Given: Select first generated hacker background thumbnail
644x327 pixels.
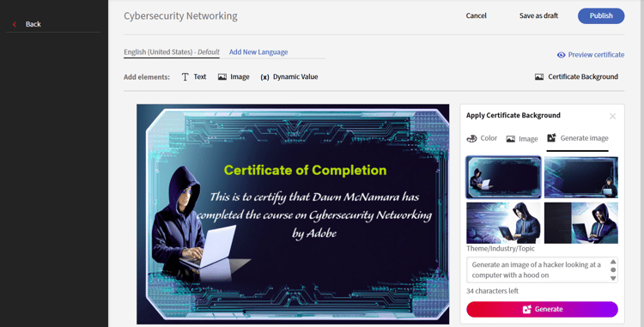Looking at the screenshot, I should (x=503, y=178).
